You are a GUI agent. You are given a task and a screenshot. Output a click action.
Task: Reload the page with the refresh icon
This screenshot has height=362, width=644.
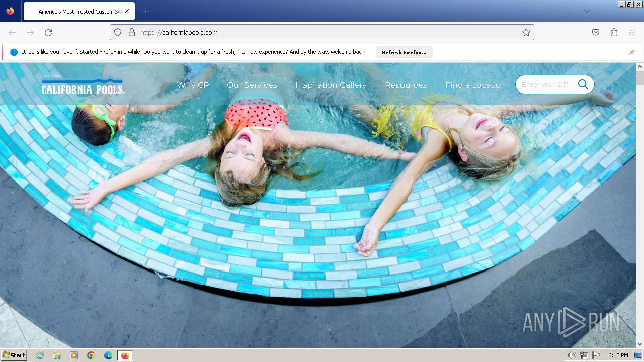pos(48,32)
